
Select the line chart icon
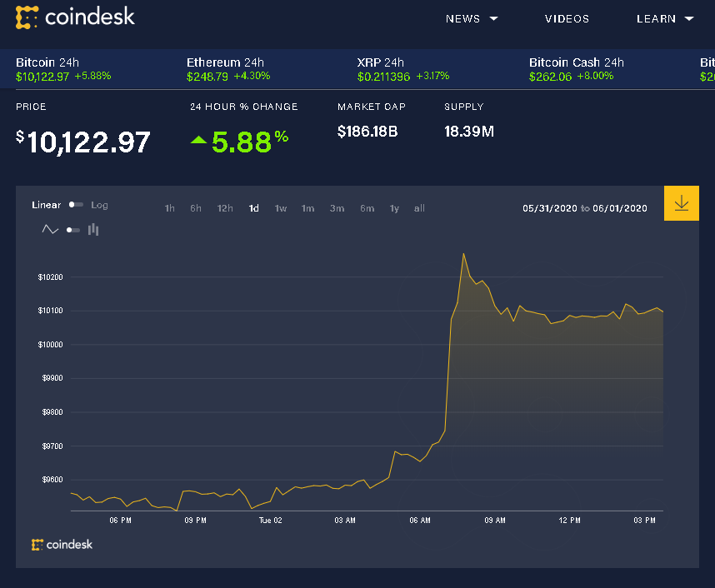(x=50, y=229)
